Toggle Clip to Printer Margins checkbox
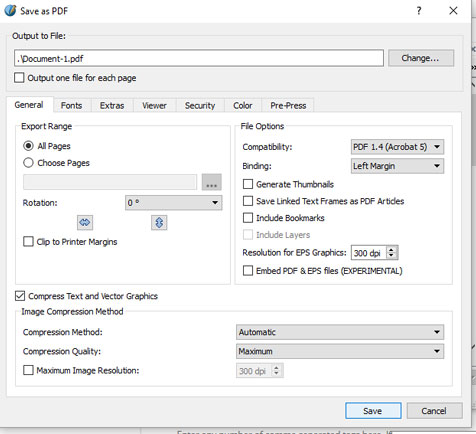 pos(28,241)
